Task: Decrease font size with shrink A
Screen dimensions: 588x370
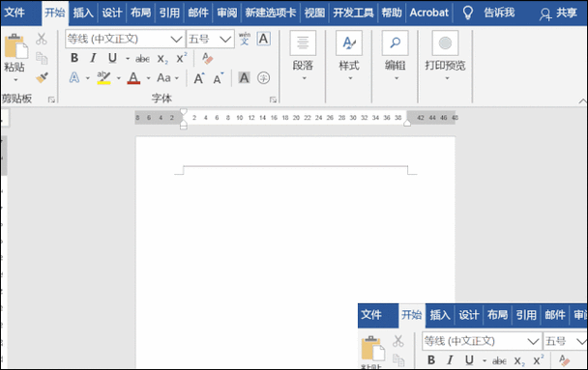Action: [219, 78]
